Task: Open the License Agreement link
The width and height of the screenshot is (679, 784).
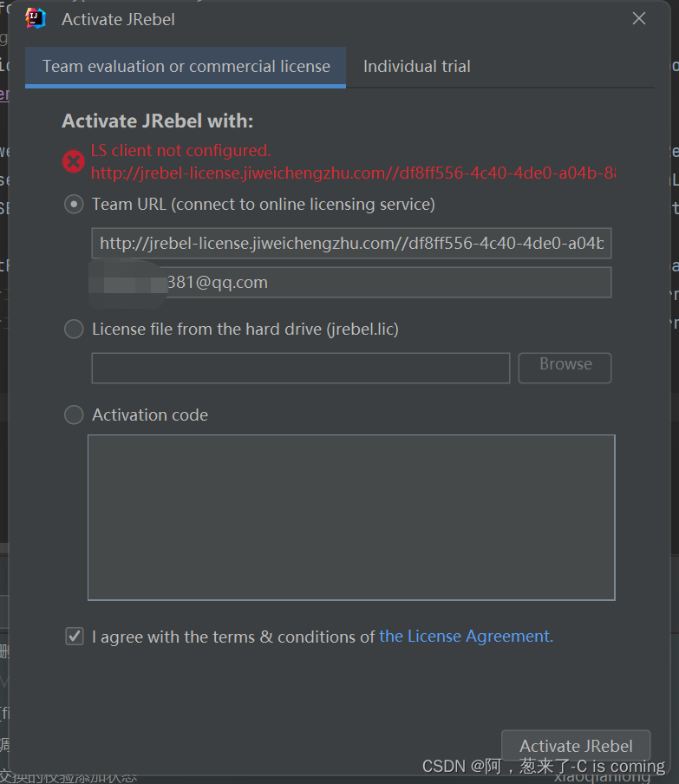Action: tap(466, 636)
